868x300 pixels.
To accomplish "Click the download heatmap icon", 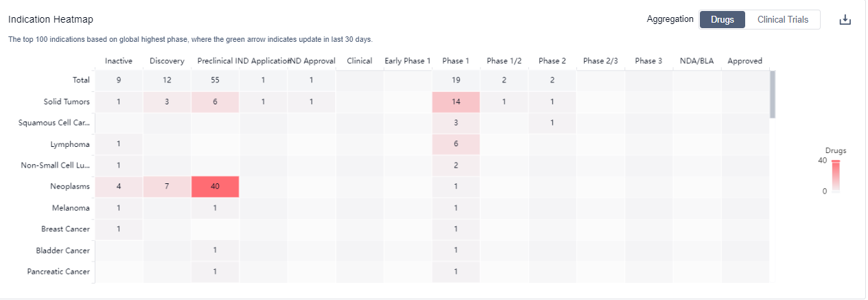I will pyautogui.click(x=845, y=20).
